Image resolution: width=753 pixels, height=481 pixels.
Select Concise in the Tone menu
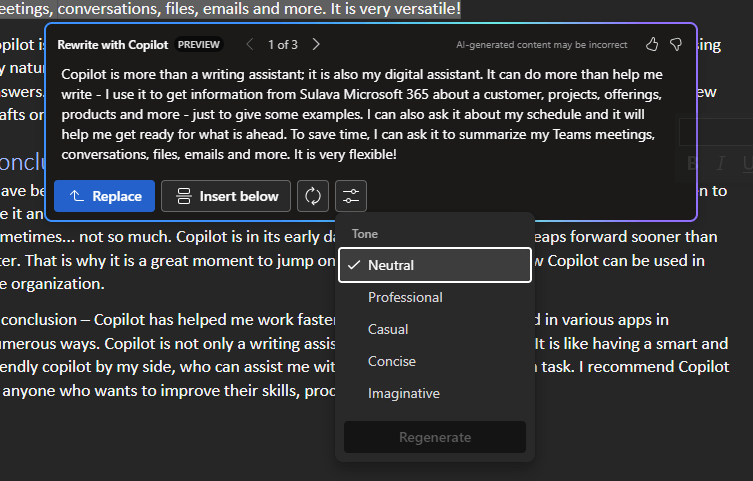(391, 361)
